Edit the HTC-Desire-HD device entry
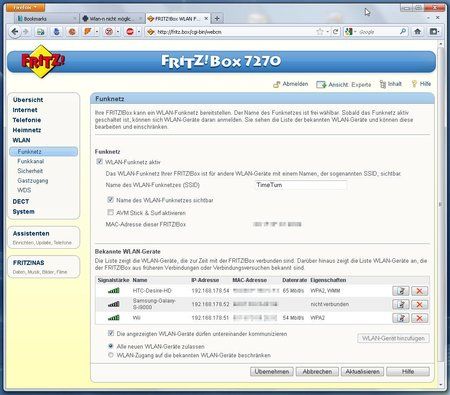This screenshot has height=395, width=450. tap(401, 291)
